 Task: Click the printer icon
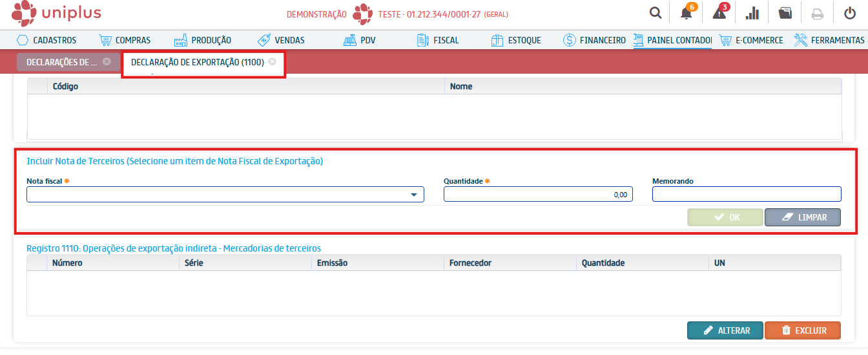[x=818, y=14]
